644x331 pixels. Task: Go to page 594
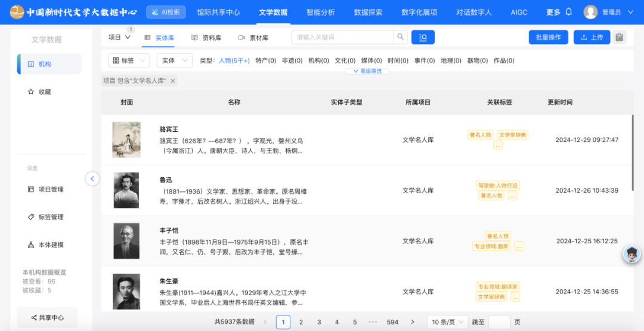pyautogui.click(x=392, y=322)
